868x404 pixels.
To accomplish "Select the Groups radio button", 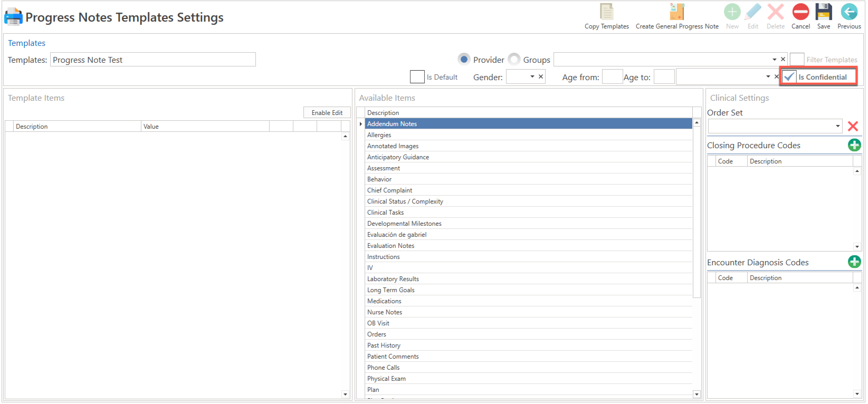I will click(x=514, y=60).
